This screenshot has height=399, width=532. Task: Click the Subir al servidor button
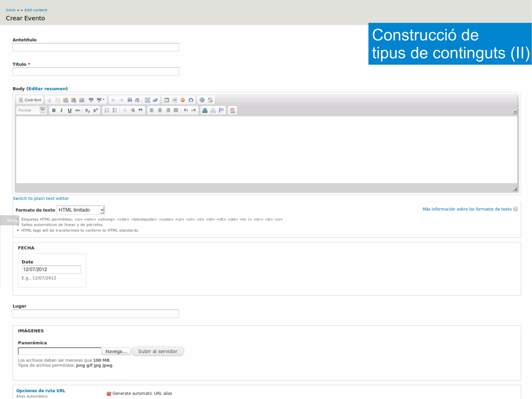(158, 351)
